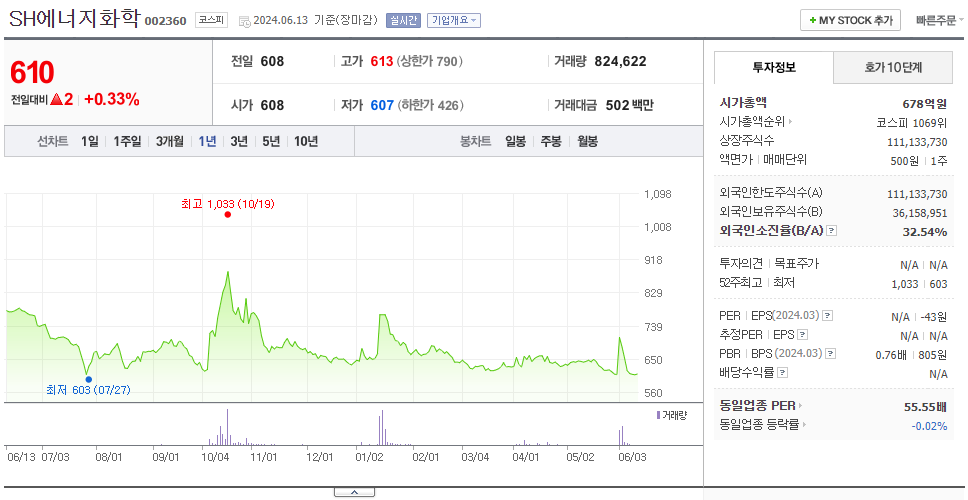Click the 코스피 market badge
Viewport: 968px width, 500px height.
tap(212, 20)
